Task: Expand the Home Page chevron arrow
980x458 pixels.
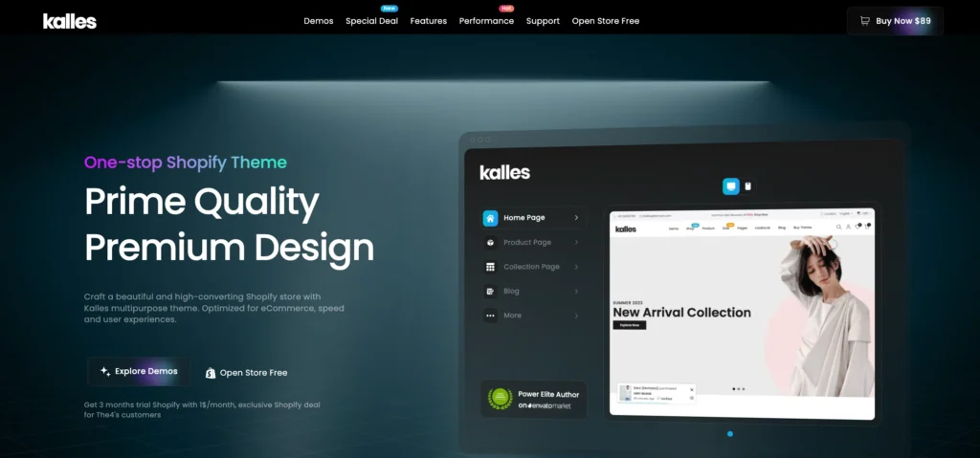Action: pyautogui.click(x=576, y=218)
